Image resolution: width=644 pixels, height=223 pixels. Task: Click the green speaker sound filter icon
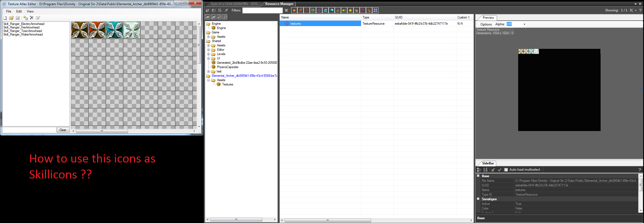pos(344,11)
